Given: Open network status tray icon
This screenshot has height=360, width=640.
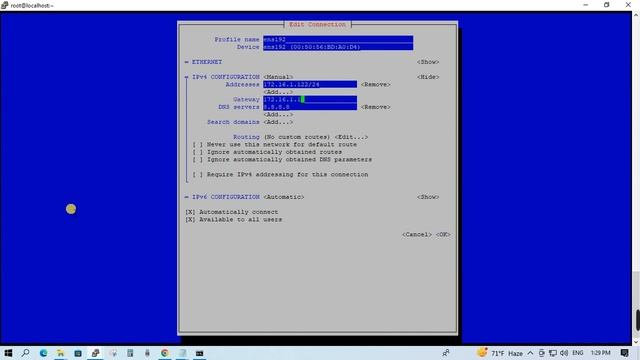Looking at the screenshot, I should tap(553, 353).
